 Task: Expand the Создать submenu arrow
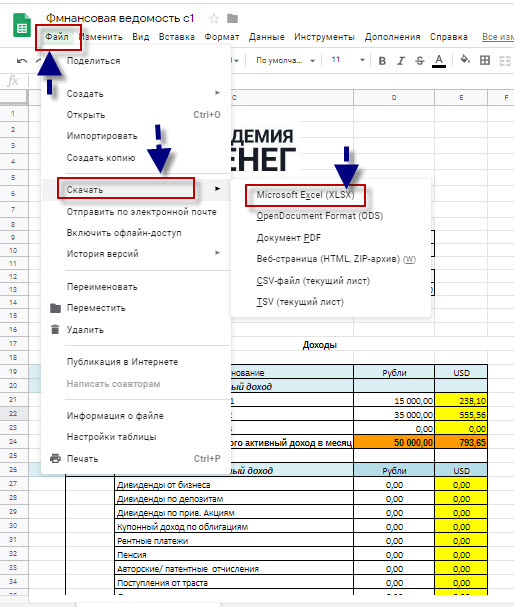pos(218,93)
